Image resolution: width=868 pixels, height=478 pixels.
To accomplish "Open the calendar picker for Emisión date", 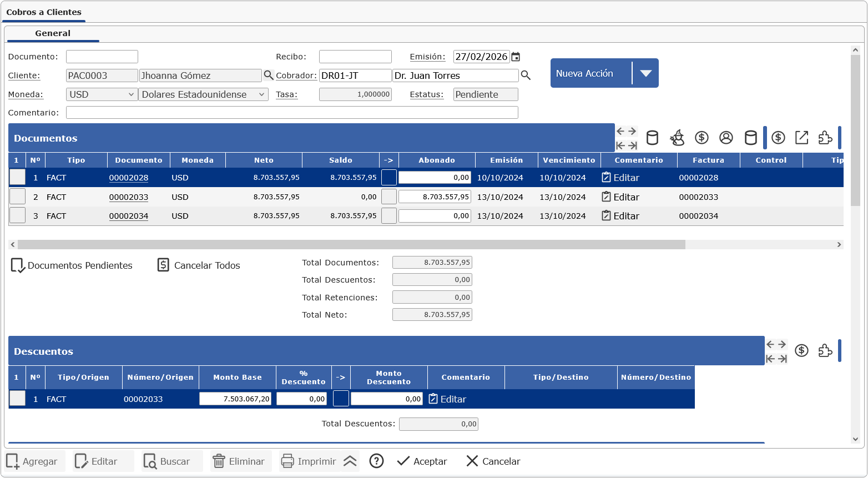I will tap(516, 57).
